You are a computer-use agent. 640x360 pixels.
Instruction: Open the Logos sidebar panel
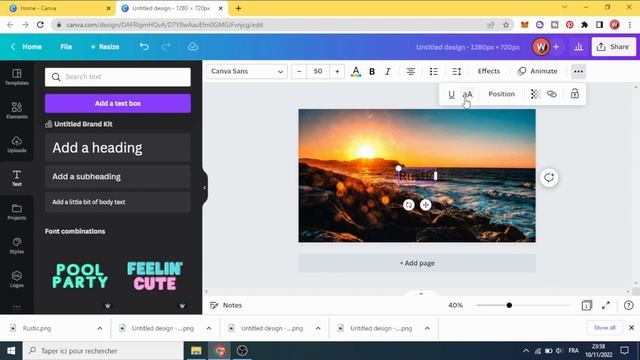click(x=17, y=280)
